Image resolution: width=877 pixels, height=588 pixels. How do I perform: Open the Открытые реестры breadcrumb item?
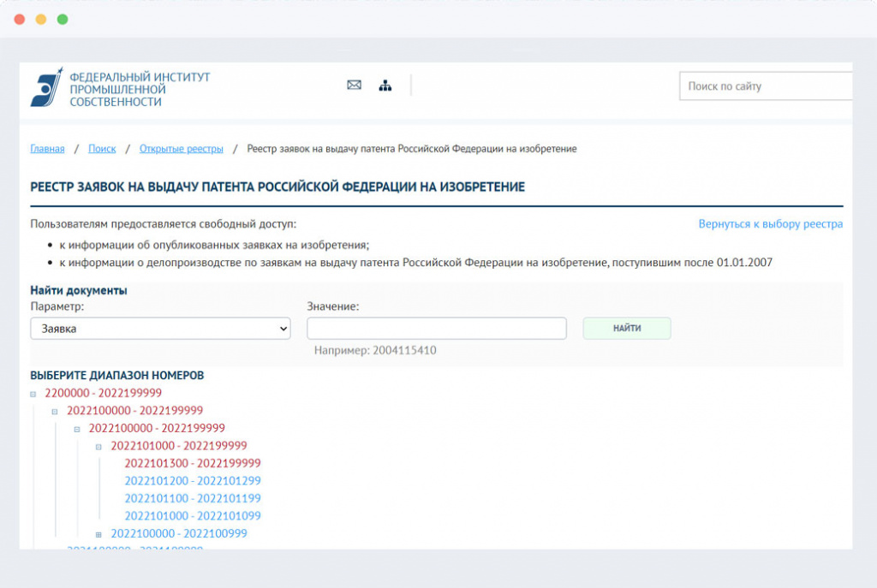181,148
